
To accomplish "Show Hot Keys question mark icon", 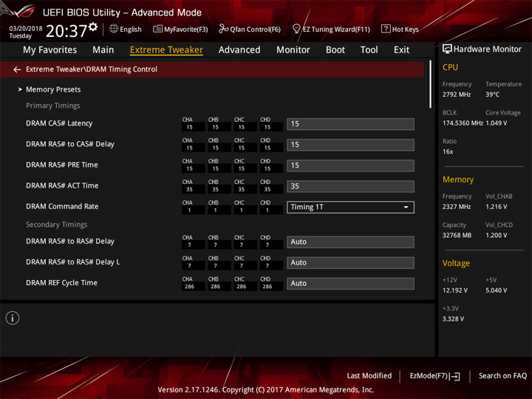I will (386, 29).
